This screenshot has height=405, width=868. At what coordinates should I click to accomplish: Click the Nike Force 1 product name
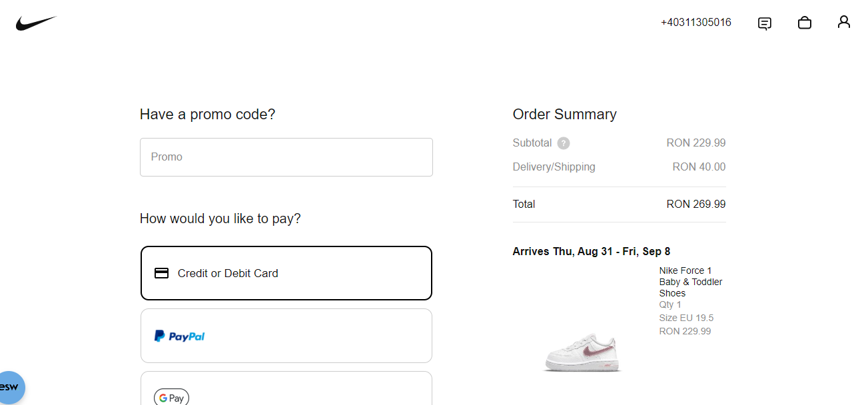click(685, 270)
